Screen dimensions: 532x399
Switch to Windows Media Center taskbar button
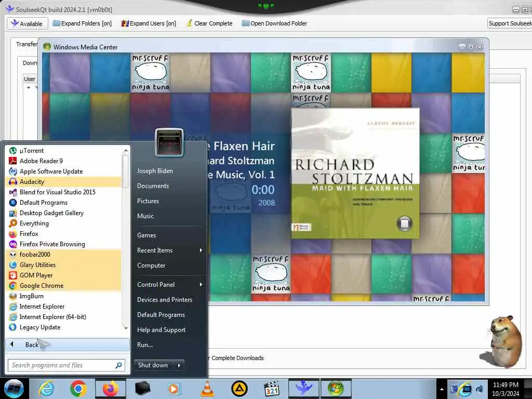click(x=336, y=389)
